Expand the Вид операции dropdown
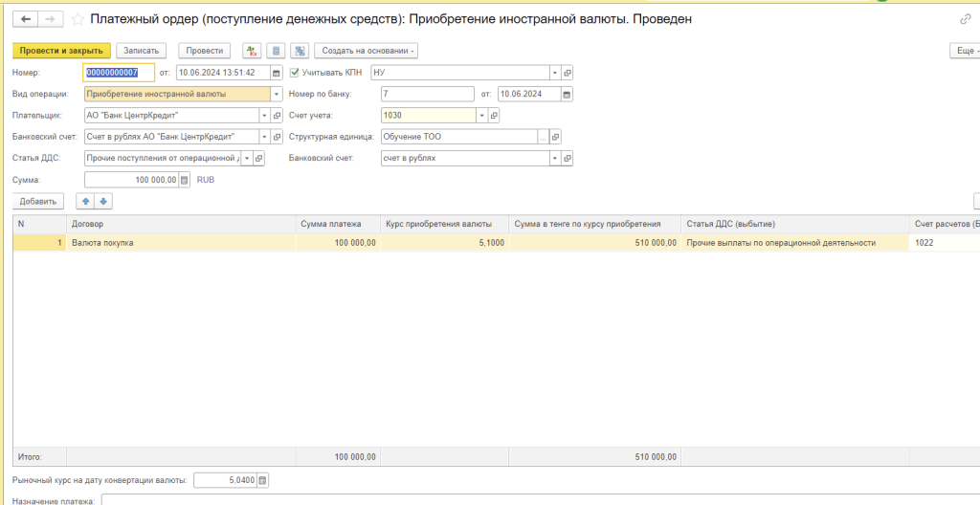This screenshot has width=980, height=505. (276, 94)
